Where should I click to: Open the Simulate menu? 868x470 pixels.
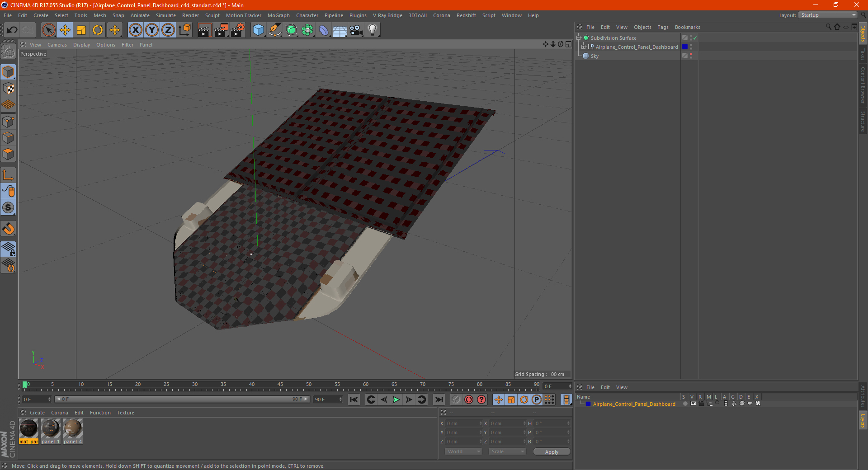[166, 15]
